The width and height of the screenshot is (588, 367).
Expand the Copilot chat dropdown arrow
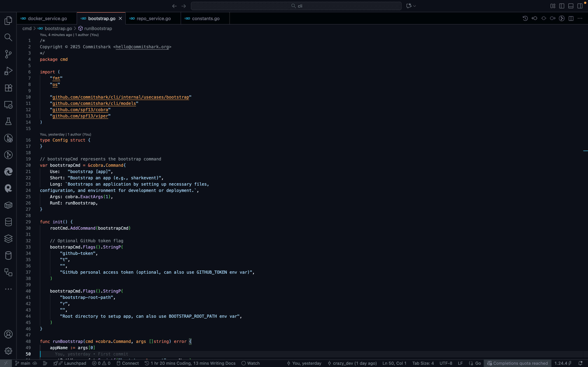pyautogui.click(x=415, y=6)
